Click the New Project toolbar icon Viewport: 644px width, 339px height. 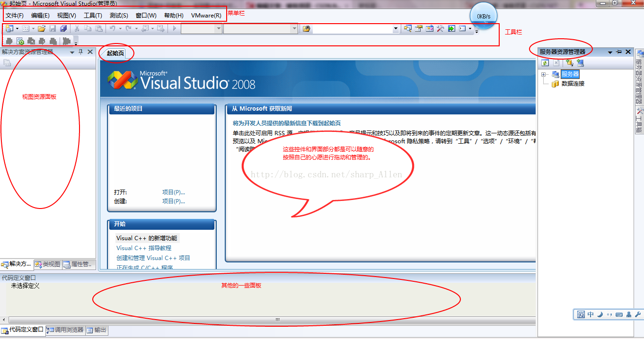coord(9,28)
